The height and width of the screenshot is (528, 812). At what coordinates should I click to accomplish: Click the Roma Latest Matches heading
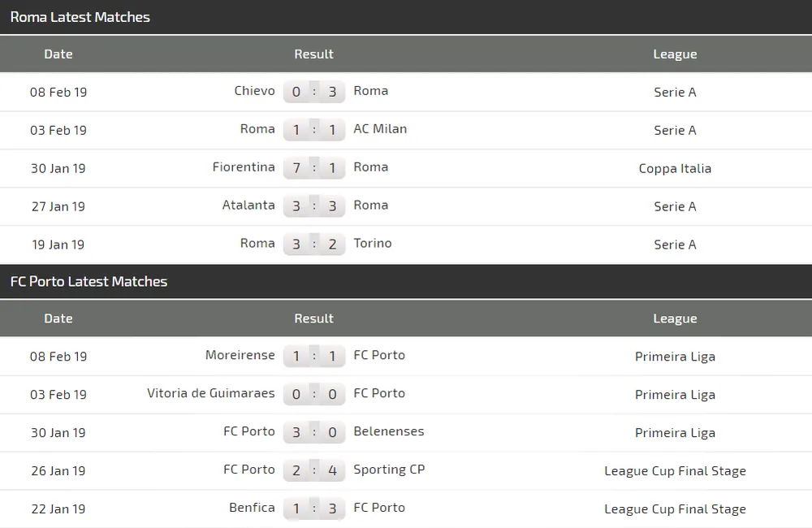coord(80,17)
